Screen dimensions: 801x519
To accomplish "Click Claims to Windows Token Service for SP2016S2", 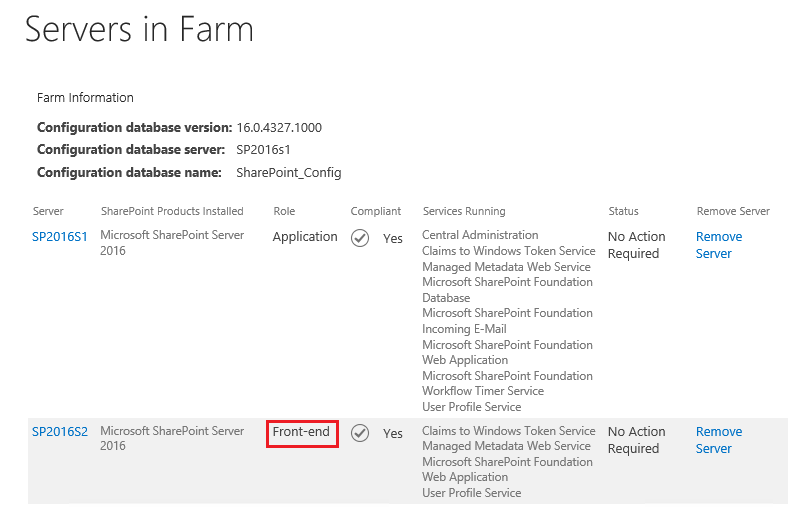I will click(x=509, y=431).
